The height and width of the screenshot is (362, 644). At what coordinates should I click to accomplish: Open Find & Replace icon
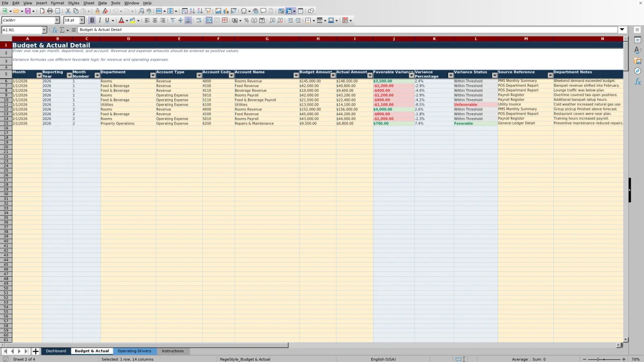coord(141,11)
